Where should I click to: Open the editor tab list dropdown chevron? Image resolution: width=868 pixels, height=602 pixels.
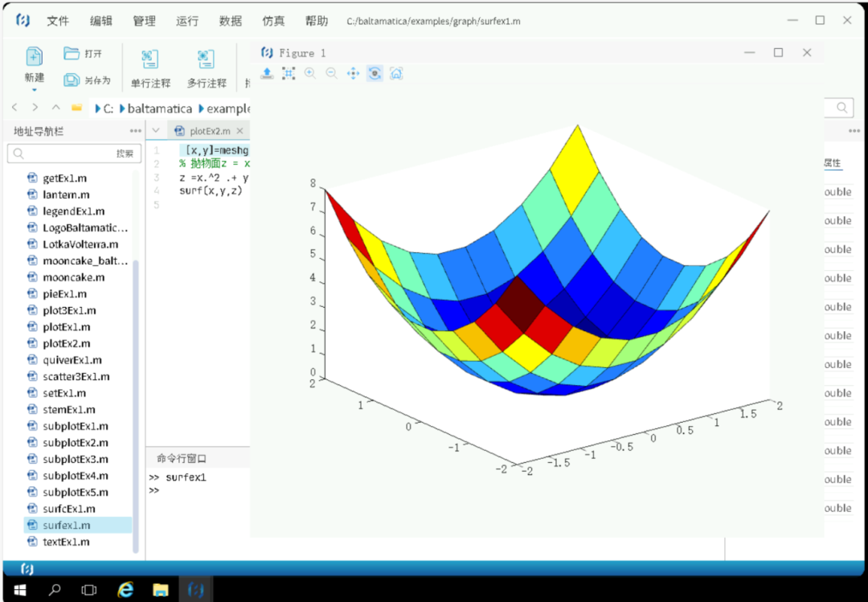(156, 131)
